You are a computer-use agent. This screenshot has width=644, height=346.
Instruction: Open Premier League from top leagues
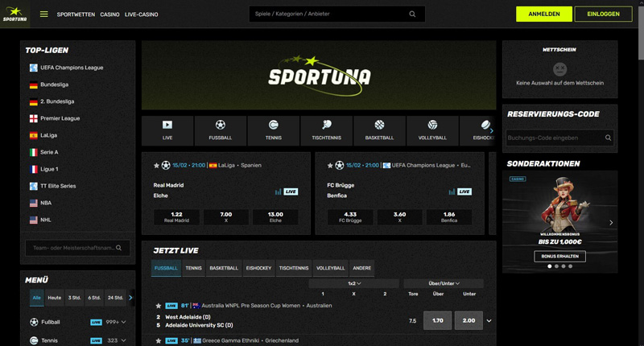[55, 118]
